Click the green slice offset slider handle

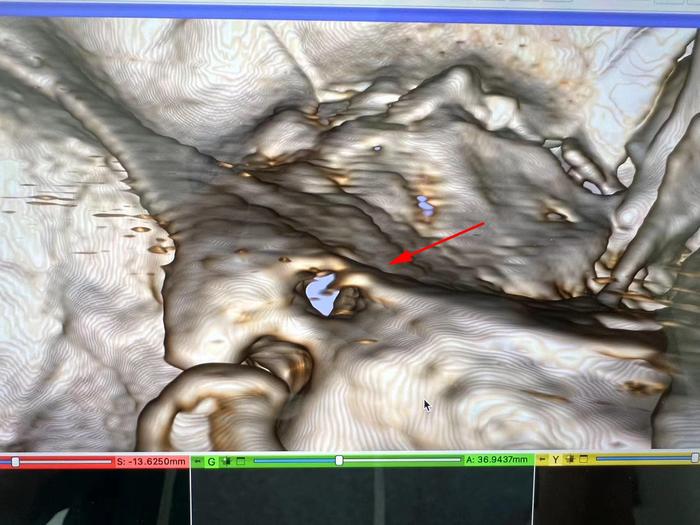click(339, 460)
